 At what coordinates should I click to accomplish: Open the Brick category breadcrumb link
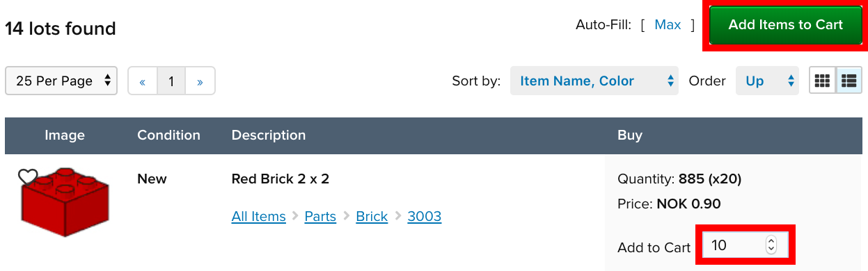(x=372, y=216)
